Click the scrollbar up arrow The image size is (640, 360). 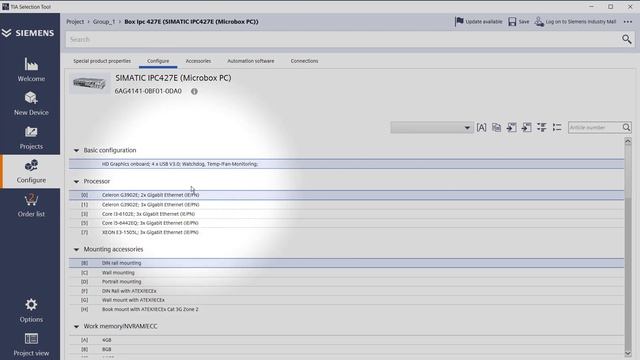tap(628, 141)
